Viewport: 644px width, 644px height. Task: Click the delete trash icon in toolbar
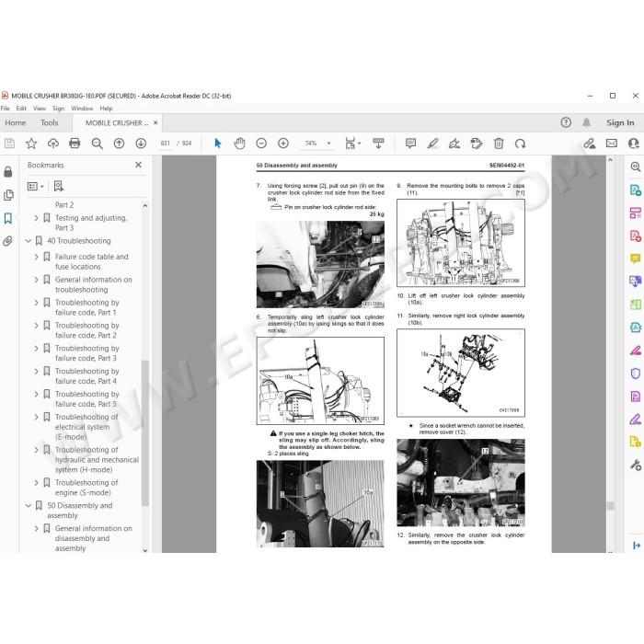tap(499, 144)
